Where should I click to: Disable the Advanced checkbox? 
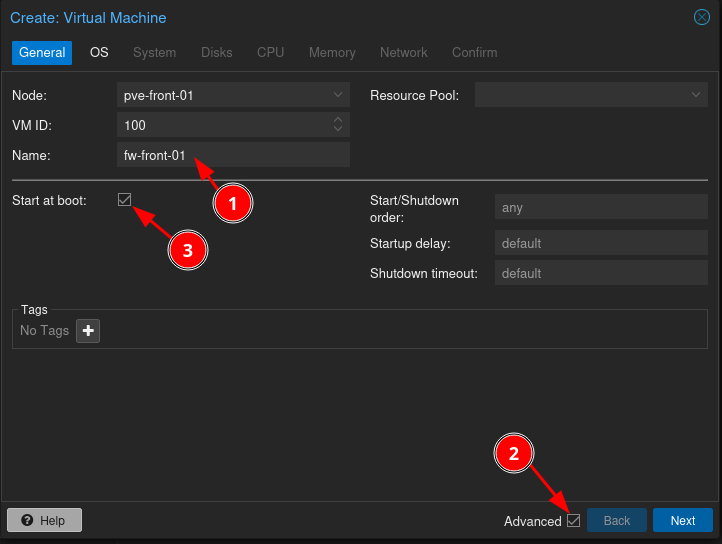coord(573,521)
